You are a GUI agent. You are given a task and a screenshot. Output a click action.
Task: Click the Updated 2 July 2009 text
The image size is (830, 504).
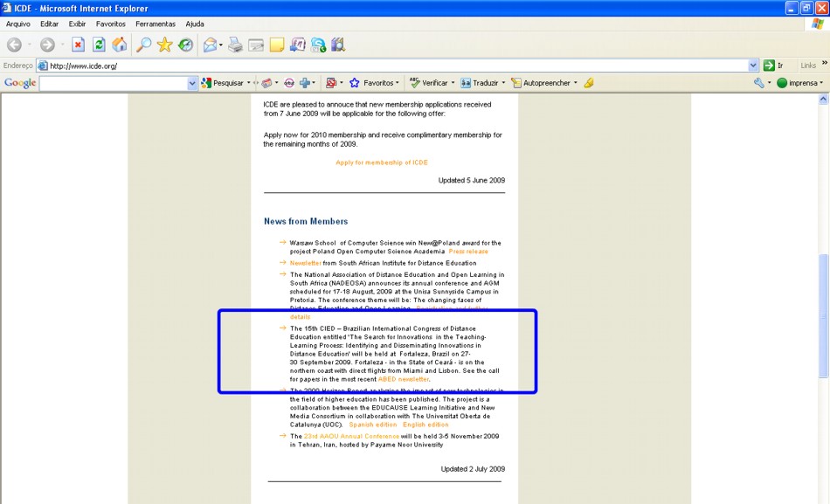pyautogui.click(x=473, y=469)
